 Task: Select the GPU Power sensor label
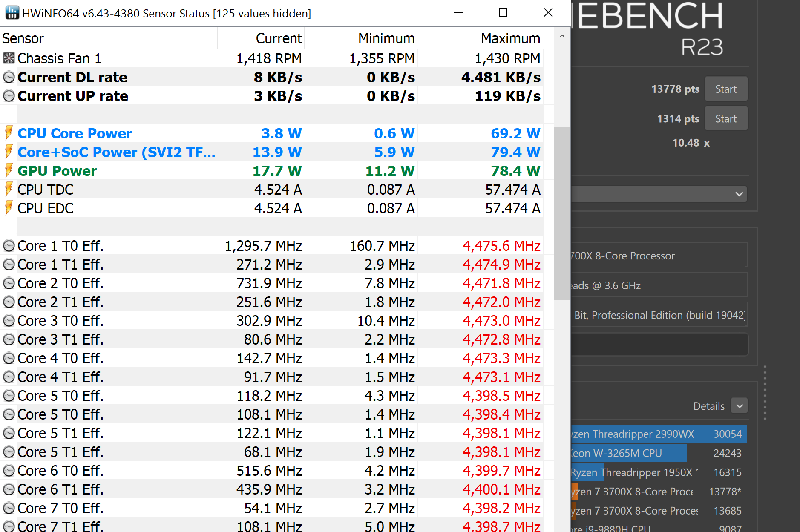pos(57,171)
